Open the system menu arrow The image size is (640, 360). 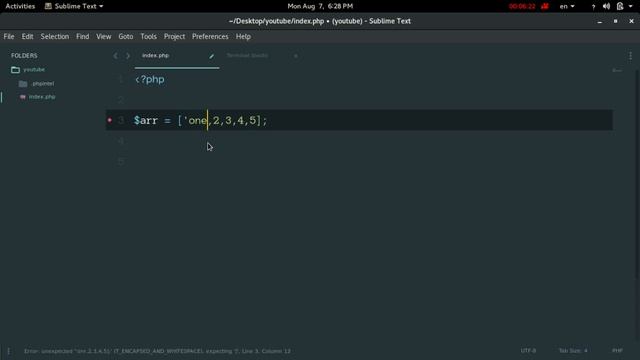click(x=631, y=6)
